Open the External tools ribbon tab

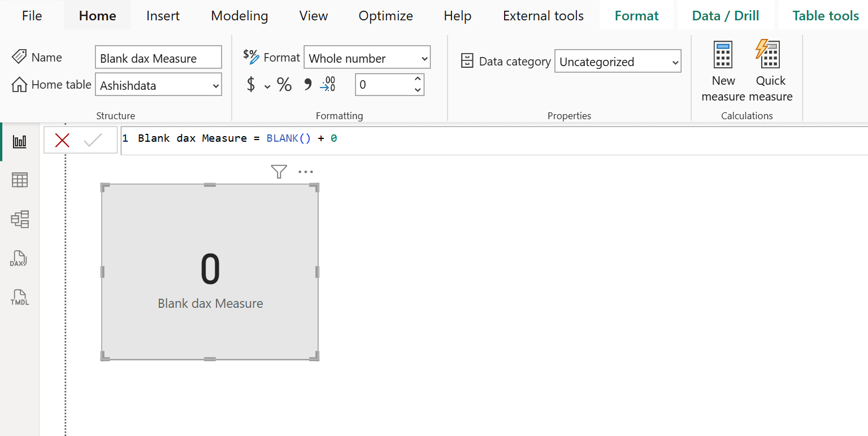coord(542,15)
